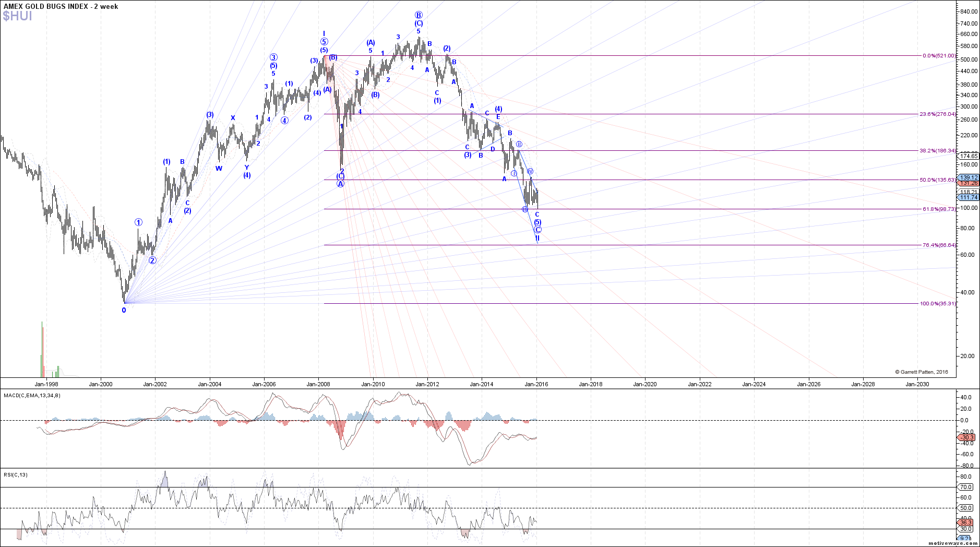The image size is (980, 547).
Task: Select the 100.0%(35.31) Fibonacci level label
Action: pos(938,303)
